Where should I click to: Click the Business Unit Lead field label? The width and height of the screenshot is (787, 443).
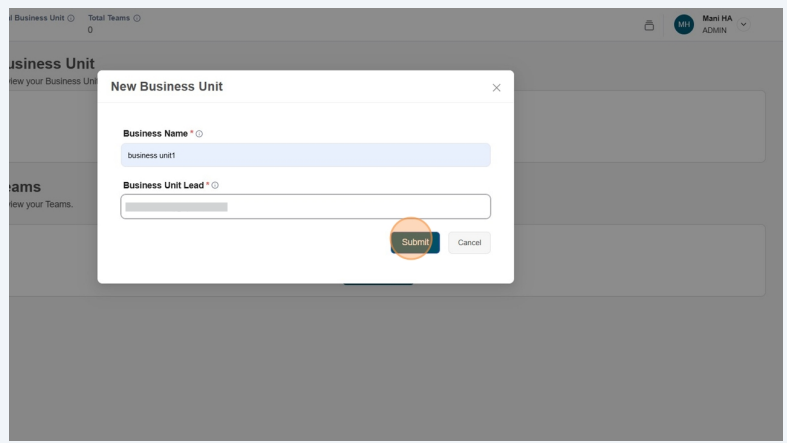163,185
